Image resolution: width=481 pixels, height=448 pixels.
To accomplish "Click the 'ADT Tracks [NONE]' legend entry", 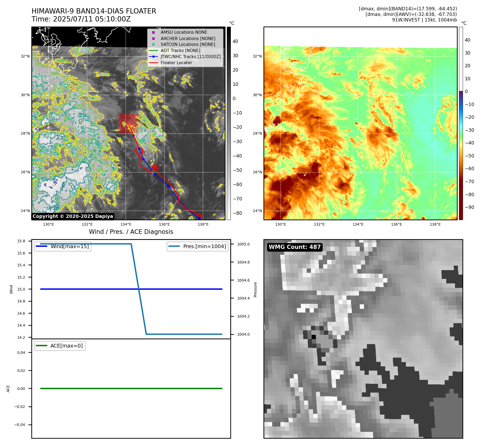I will [x=180, y=50].
